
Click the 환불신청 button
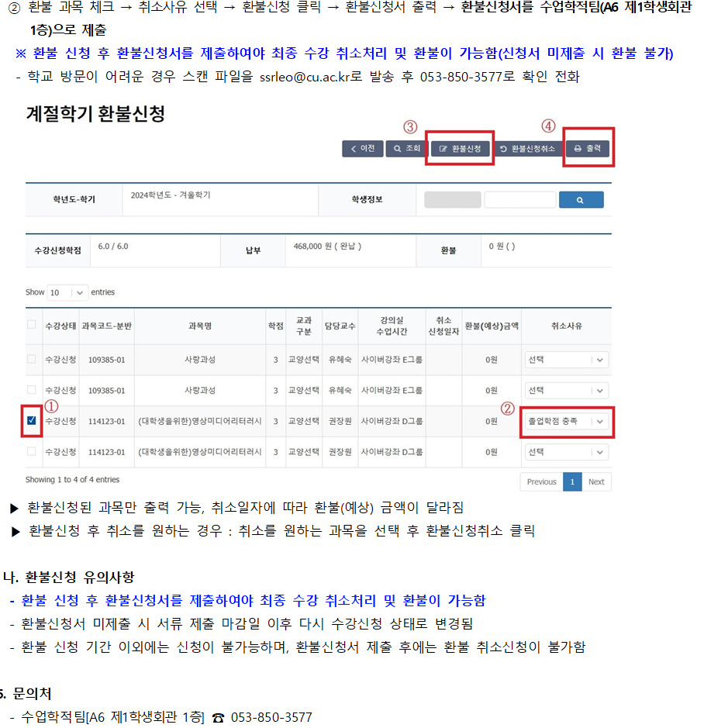[x=461, y=148]
